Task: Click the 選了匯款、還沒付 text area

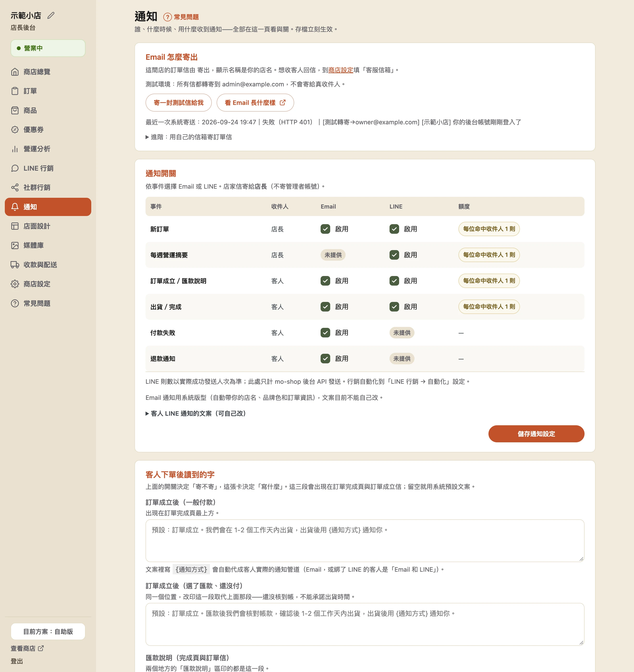Action: click(x=365, y=624)
